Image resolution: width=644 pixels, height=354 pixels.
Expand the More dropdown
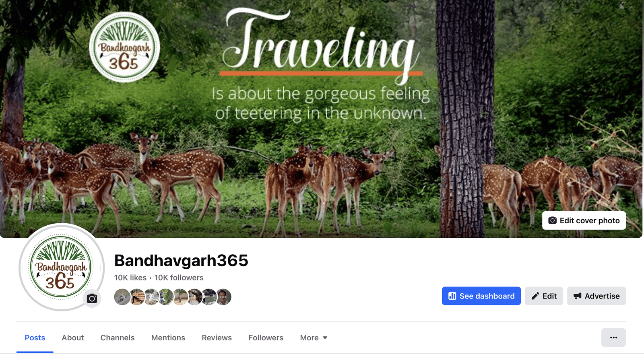tap(314, 338)
